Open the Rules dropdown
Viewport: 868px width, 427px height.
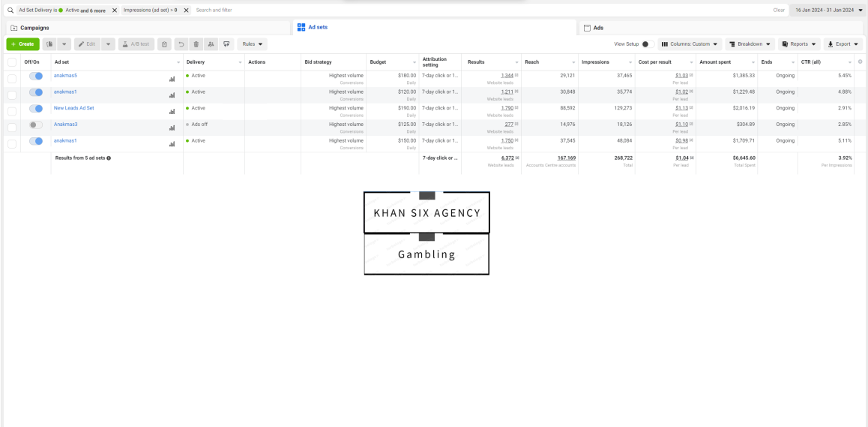pos(253,44)
